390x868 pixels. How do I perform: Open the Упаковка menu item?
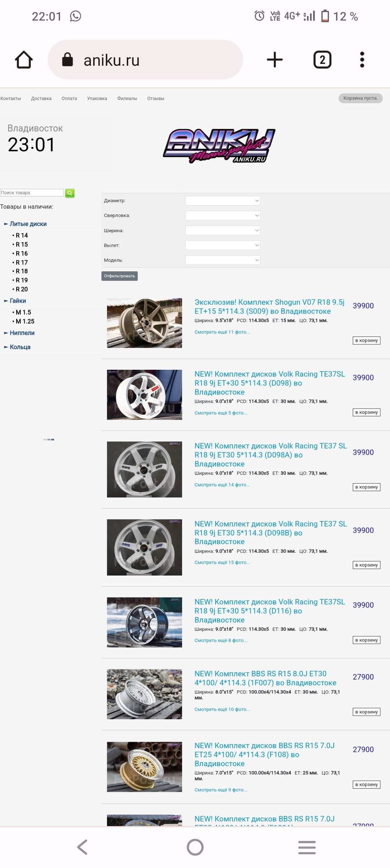click(97, 99)
